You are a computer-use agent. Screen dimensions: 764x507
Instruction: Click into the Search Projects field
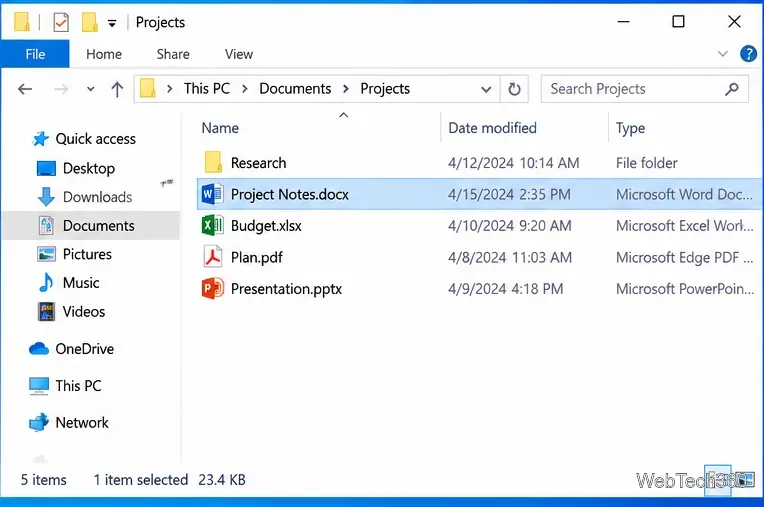(644, 89)
